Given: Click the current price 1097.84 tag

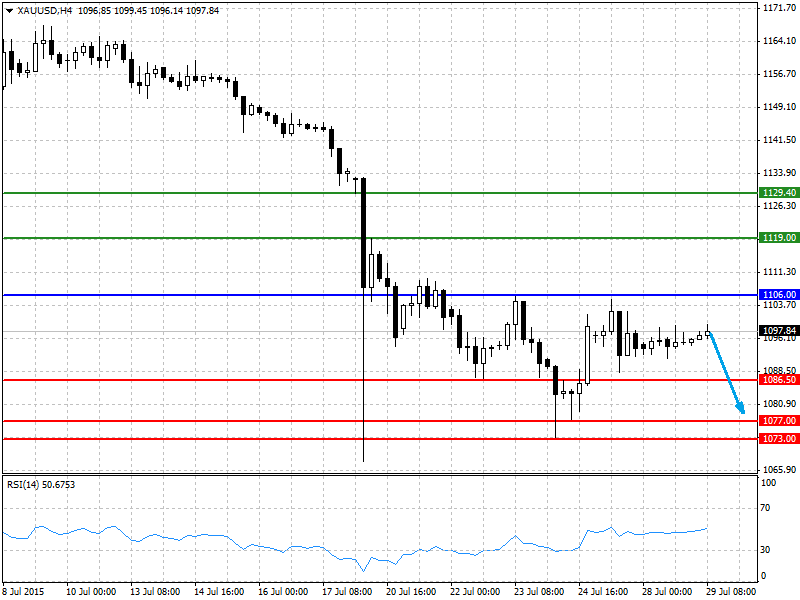Looking at the screenshot, I should (779, 331).
